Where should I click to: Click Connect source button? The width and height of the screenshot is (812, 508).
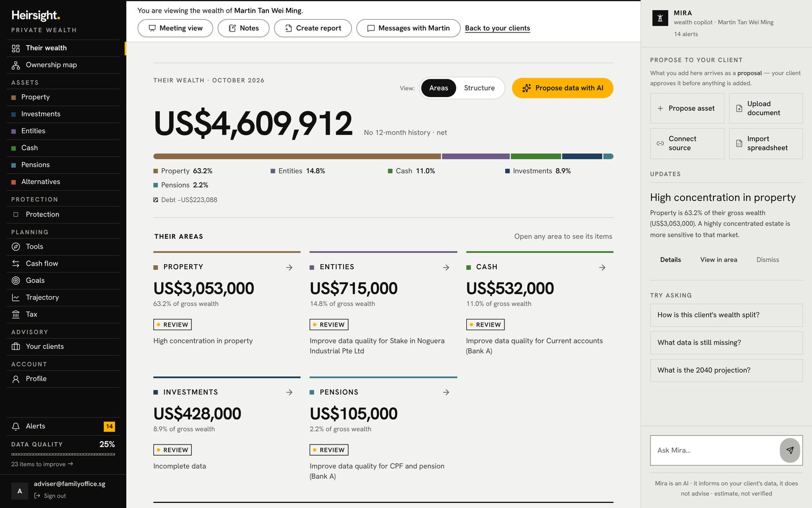tap(687, 143)
